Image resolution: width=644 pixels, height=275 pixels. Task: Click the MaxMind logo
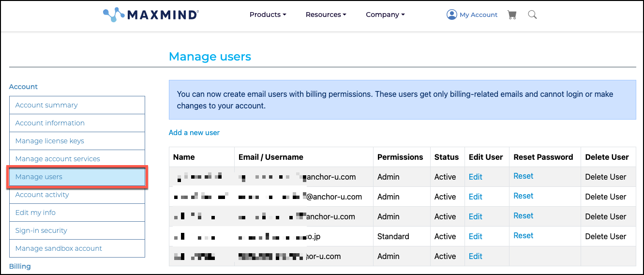coord(150,15)
